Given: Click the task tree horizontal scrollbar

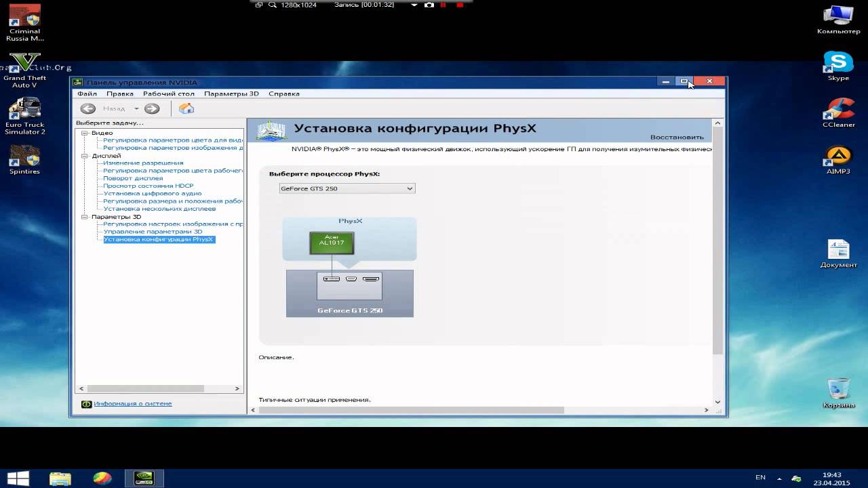Looking at the screenshot, I should [144, 389].
